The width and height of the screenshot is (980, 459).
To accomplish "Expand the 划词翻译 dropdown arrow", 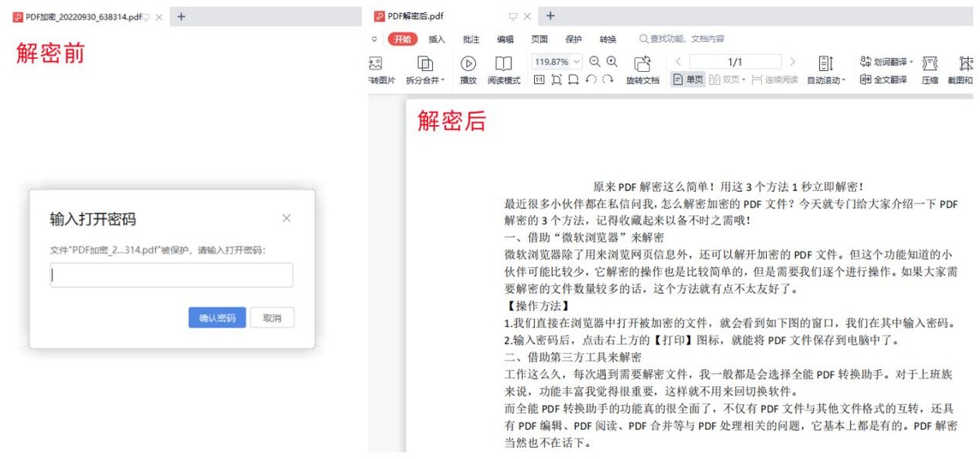I will coord(911,62).
